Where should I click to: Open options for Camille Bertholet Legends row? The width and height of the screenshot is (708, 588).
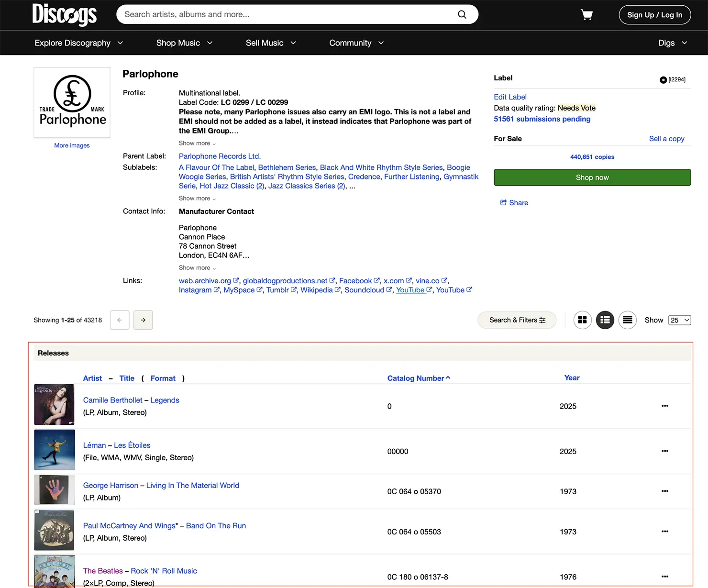click(664, 406)
